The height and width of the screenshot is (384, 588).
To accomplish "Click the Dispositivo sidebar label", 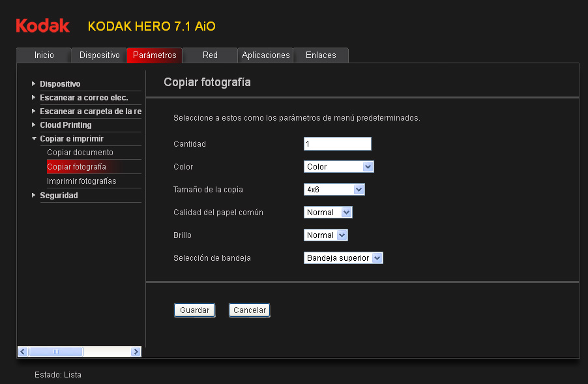I will tap(60, 84).
